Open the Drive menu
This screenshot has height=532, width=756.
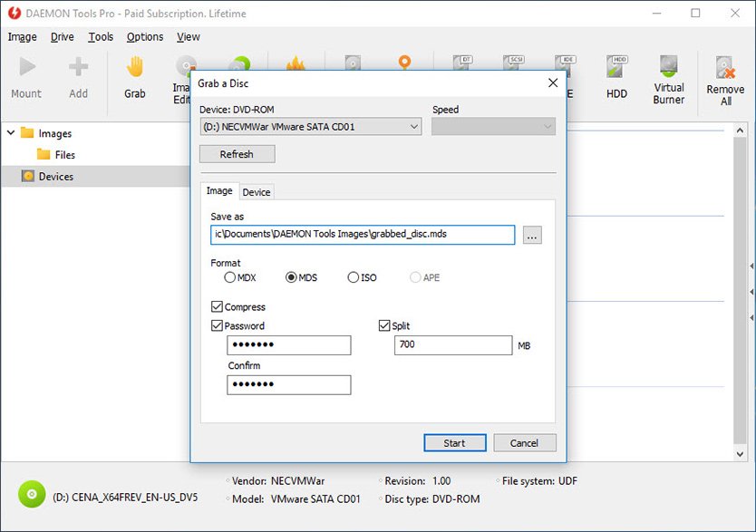[63, 37]
